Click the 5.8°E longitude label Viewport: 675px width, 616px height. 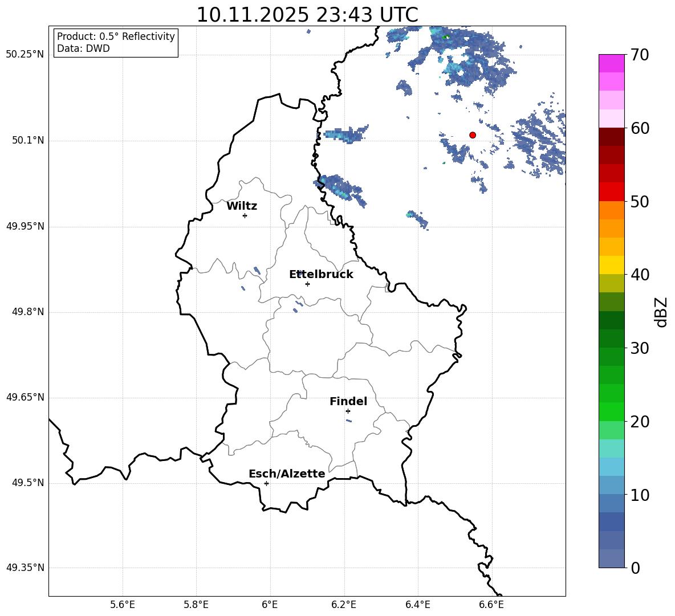pos(196,605)
